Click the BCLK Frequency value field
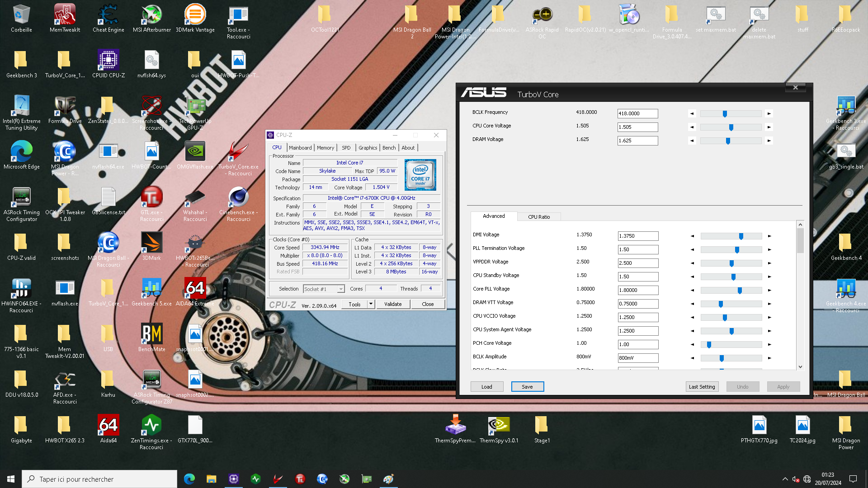The width and height of the screenshot is (868, 488). pos(637,113)
